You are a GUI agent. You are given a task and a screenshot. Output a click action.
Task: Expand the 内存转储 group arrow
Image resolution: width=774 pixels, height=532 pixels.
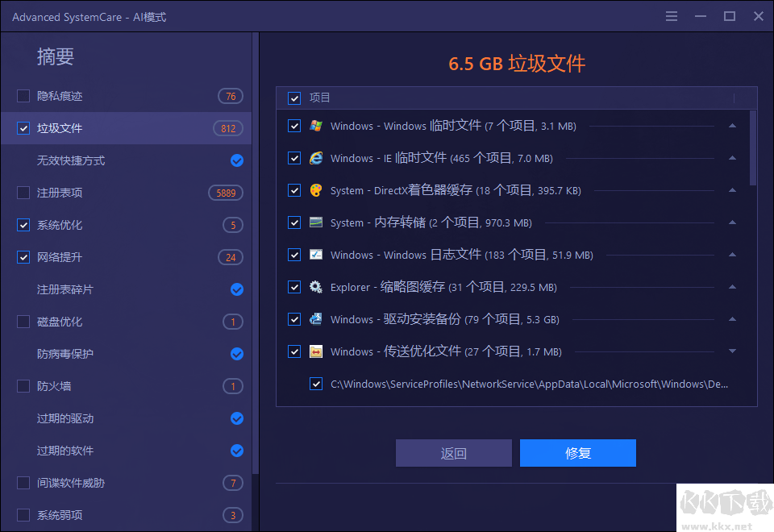(x=733, y=222)
